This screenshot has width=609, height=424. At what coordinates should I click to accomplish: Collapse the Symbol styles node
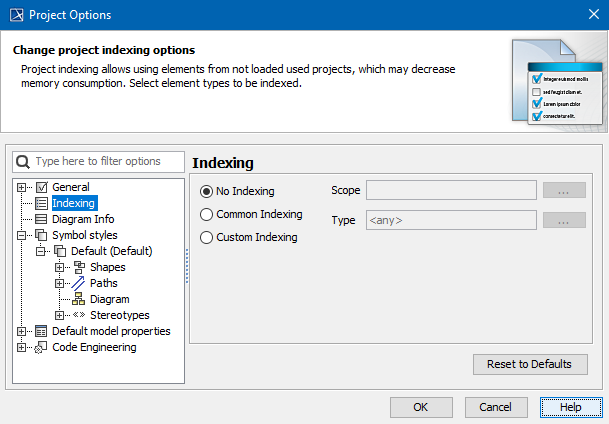[23, 235]
